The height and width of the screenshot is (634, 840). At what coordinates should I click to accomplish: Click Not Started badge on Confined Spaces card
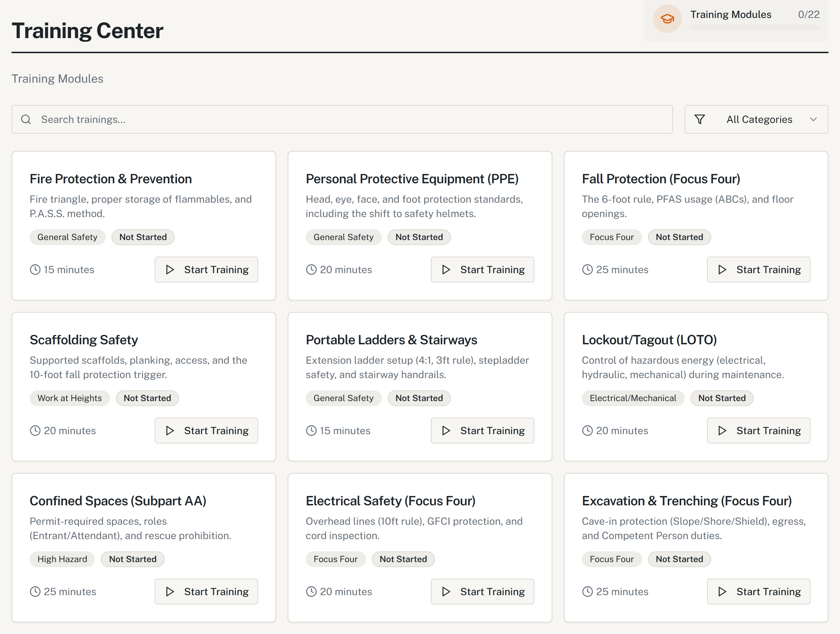(133, 559)
